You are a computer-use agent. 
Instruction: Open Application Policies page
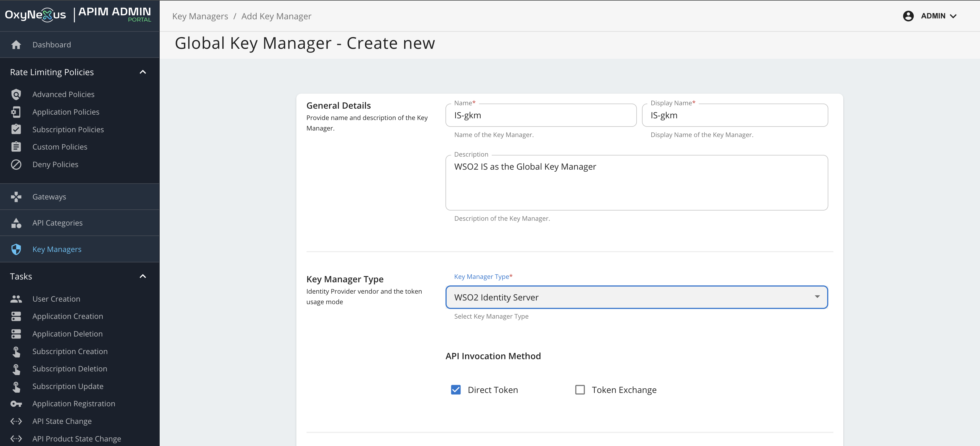tap(66, 112)
